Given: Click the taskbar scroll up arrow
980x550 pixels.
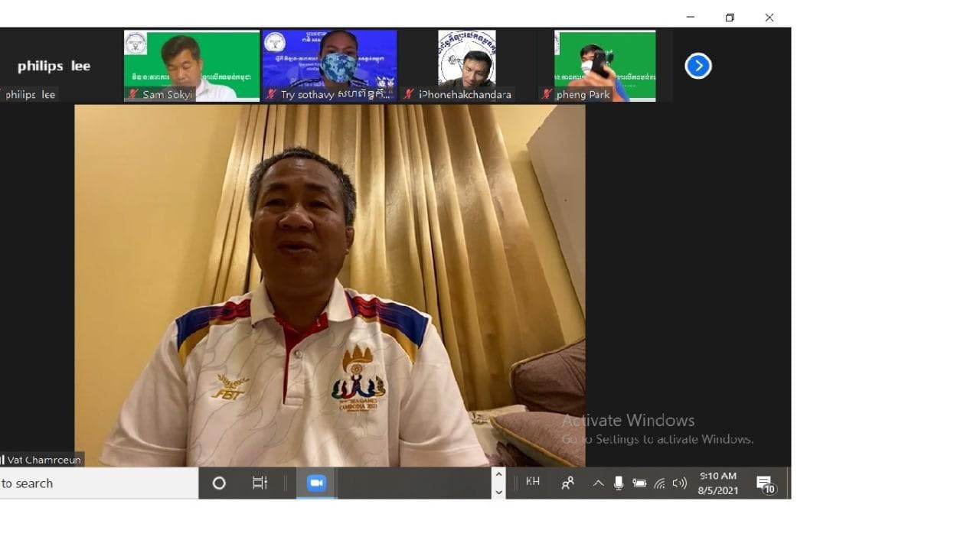Looking at the screenshot, I should (x=498, y=474).
